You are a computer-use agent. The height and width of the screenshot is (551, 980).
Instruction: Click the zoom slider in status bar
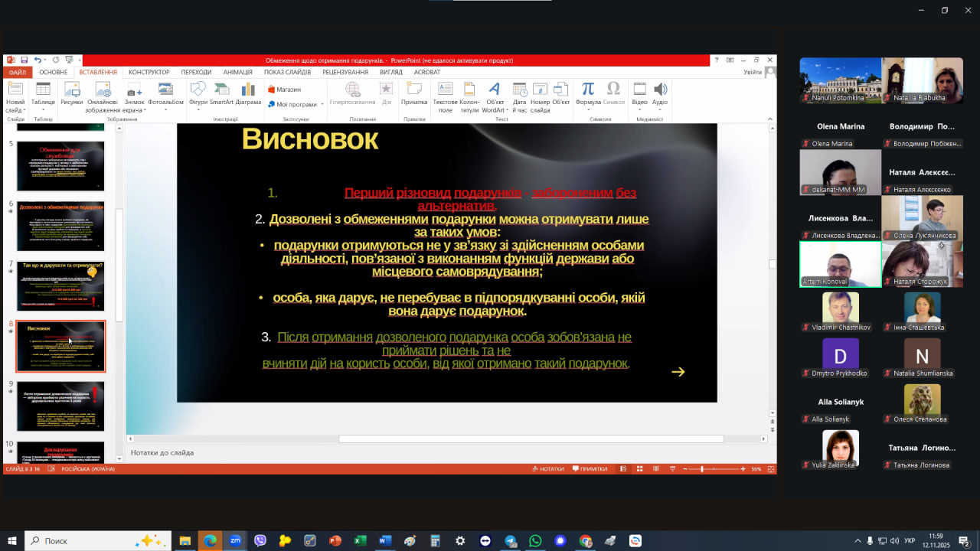tap(702, 469)
